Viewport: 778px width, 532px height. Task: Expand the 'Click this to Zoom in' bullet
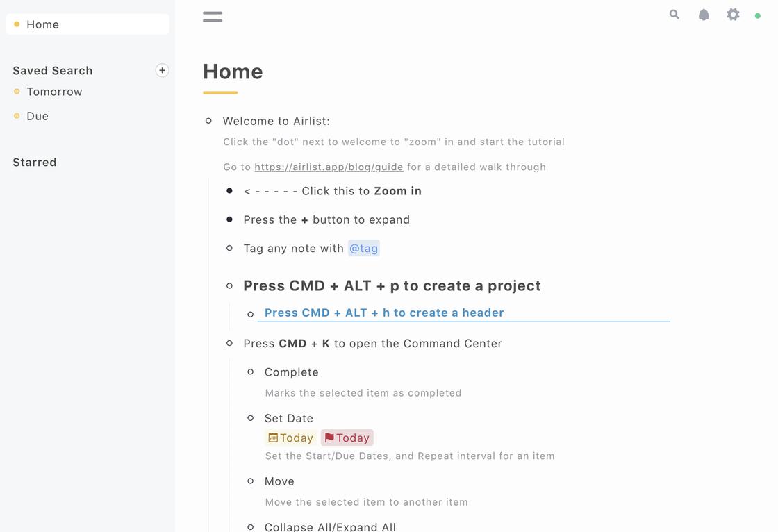coord(230,191)
